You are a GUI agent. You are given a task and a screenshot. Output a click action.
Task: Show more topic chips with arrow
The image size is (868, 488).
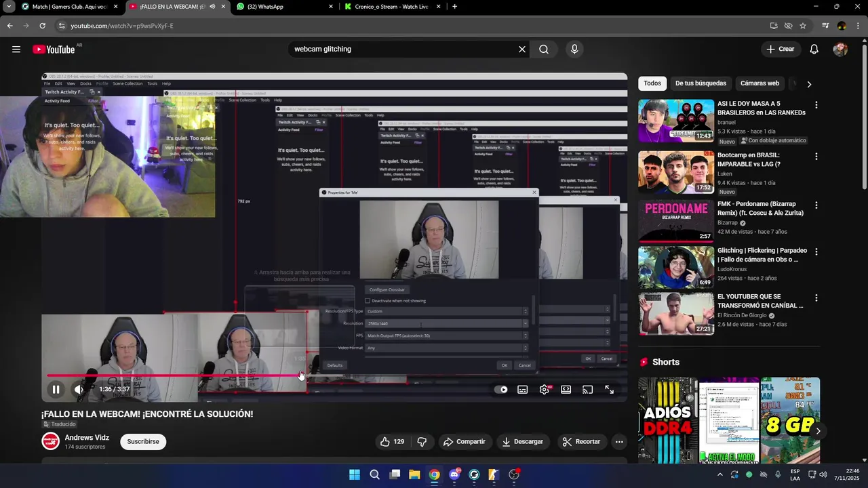pyautogui.click(x=809, y=84)
